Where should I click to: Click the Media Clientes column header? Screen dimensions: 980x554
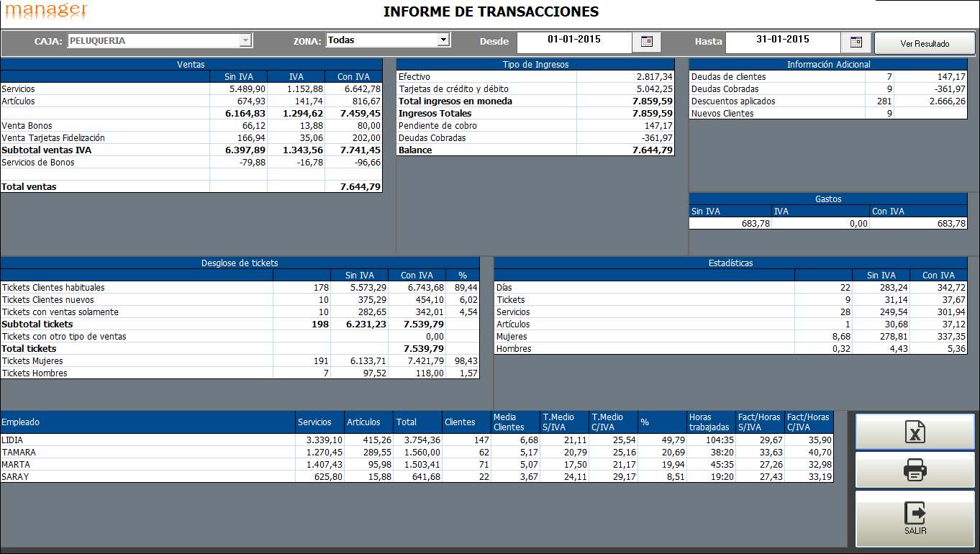coord(514,422)
